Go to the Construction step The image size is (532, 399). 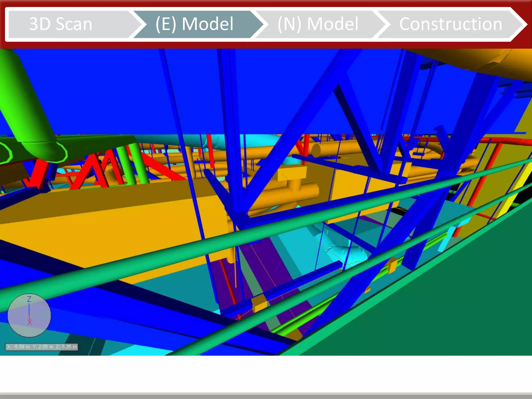(x=451, y=24)
